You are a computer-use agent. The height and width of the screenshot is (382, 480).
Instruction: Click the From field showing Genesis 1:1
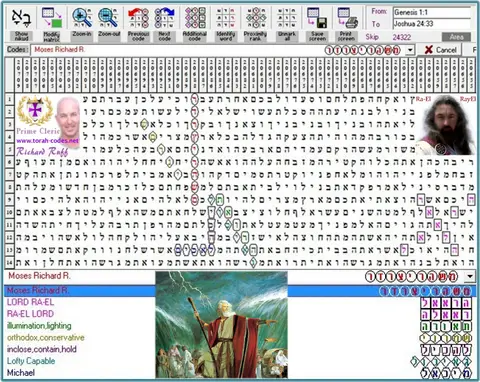[x=432, y=12]
